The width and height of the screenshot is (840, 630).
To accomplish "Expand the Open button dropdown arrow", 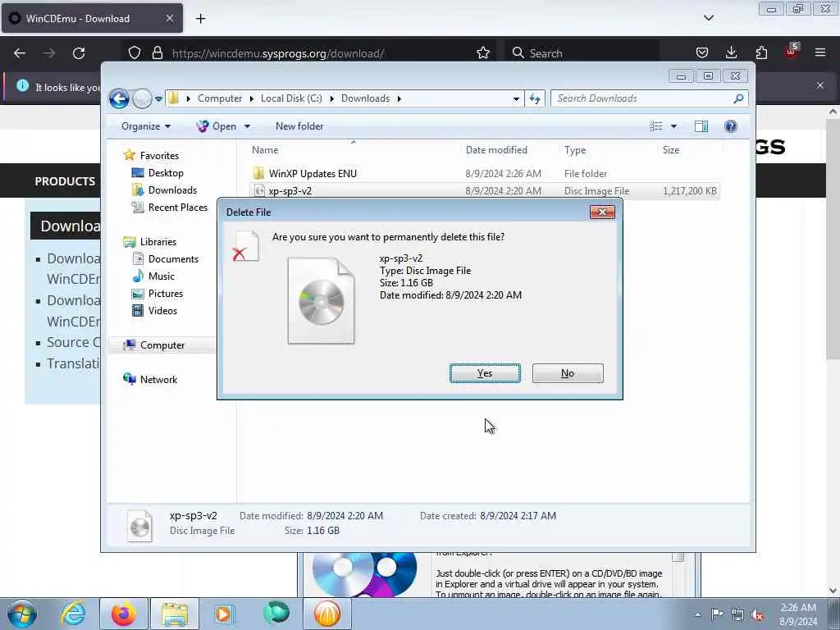I will click(x=247, y=127).
